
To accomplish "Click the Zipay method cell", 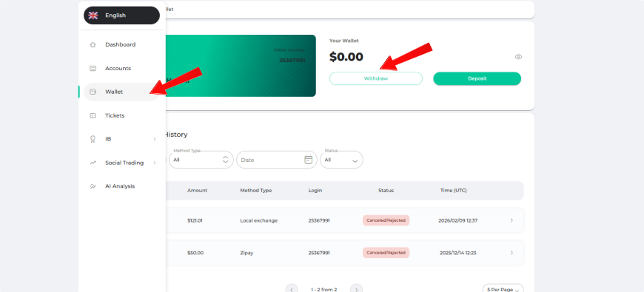I will coord(246,253).
